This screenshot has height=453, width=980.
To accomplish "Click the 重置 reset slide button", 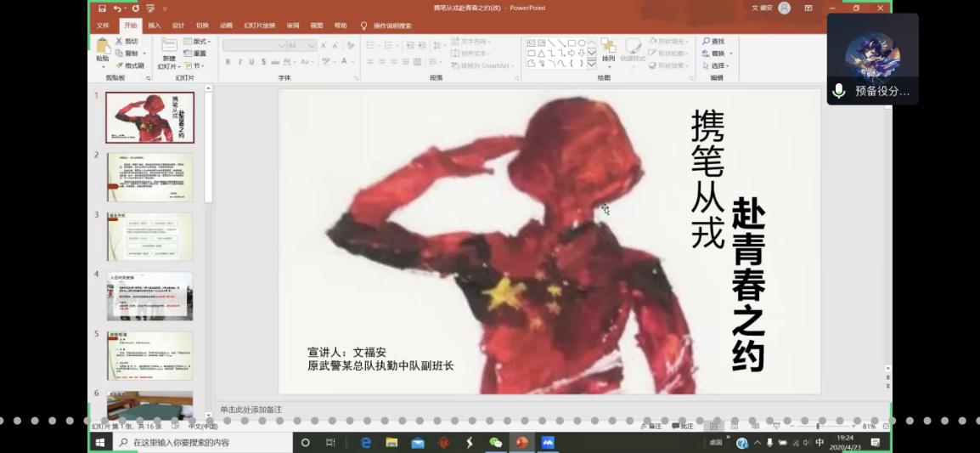I will 195,54.
